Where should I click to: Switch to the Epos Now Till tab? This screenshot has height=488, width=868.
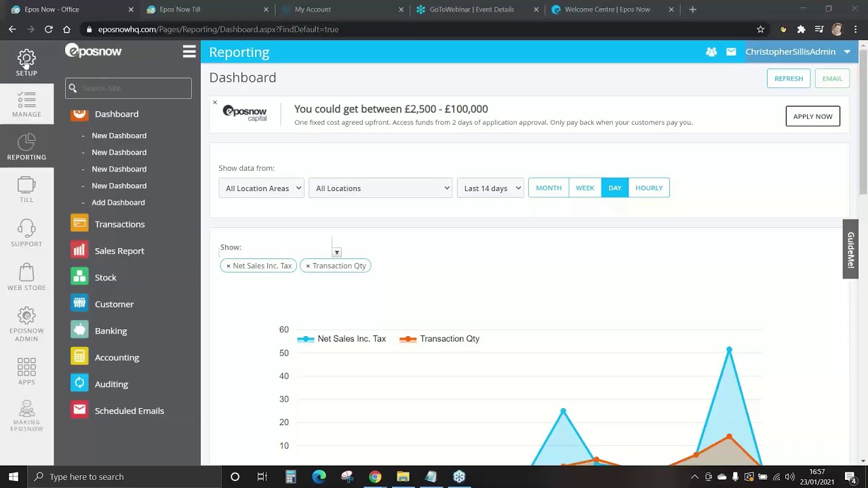[x=205, y=9]
